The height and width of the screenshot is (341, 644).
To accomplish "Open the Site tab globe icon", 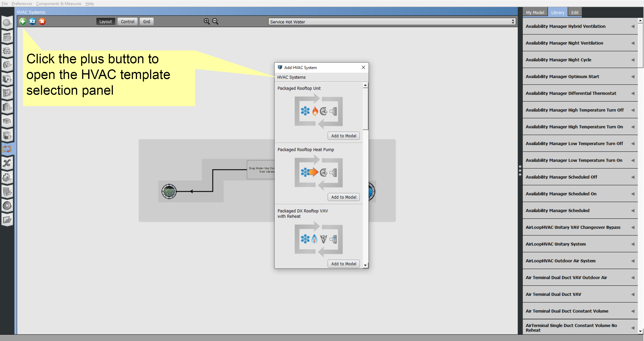I will pos(7,22).
